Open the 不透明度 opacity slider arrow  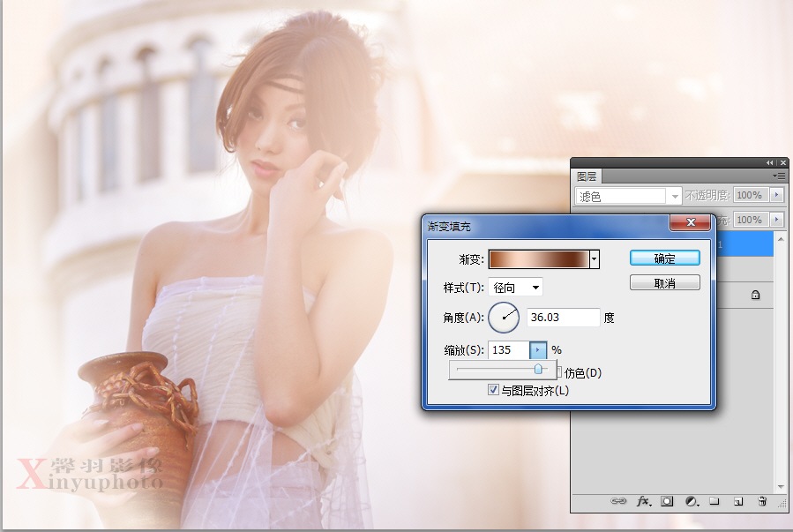coord(777,195)
